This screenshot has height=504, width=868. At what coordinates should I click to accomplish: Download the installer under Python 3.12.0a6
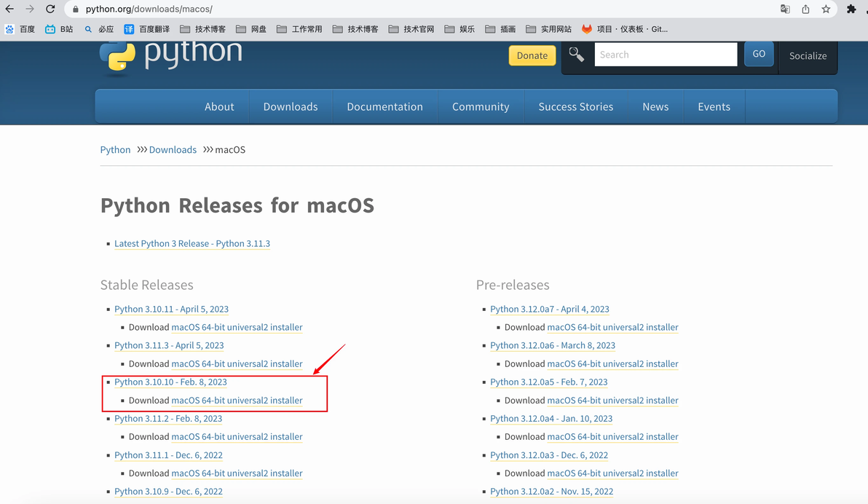(613, 364)
